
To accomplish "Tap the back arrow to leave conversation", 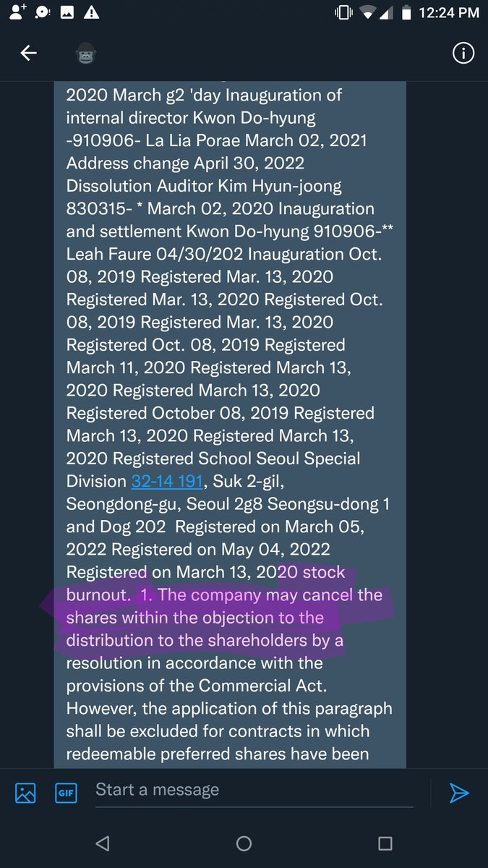I will click(28, 53).
